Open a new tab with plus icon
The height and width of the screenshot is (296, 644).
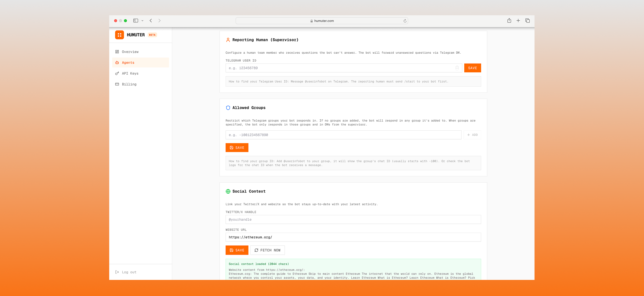[x=518, y=21]
